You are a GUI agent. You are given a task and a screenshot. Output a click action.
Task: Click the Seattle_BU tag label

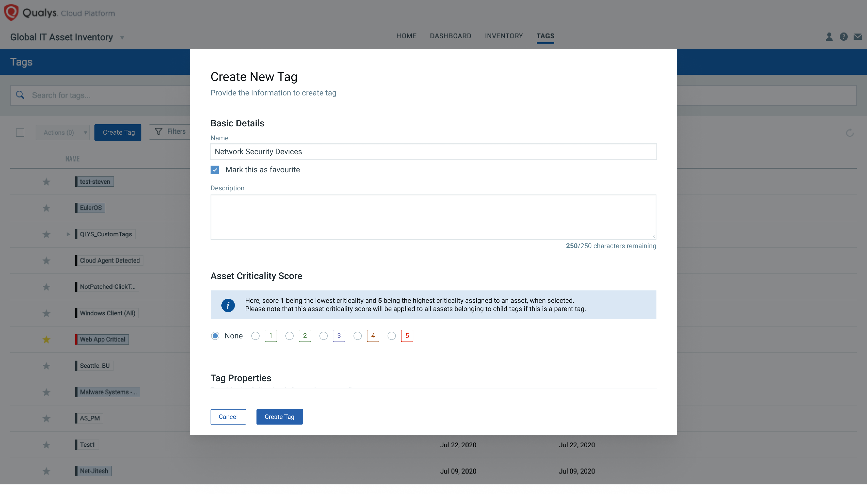[x=94, y=366]
